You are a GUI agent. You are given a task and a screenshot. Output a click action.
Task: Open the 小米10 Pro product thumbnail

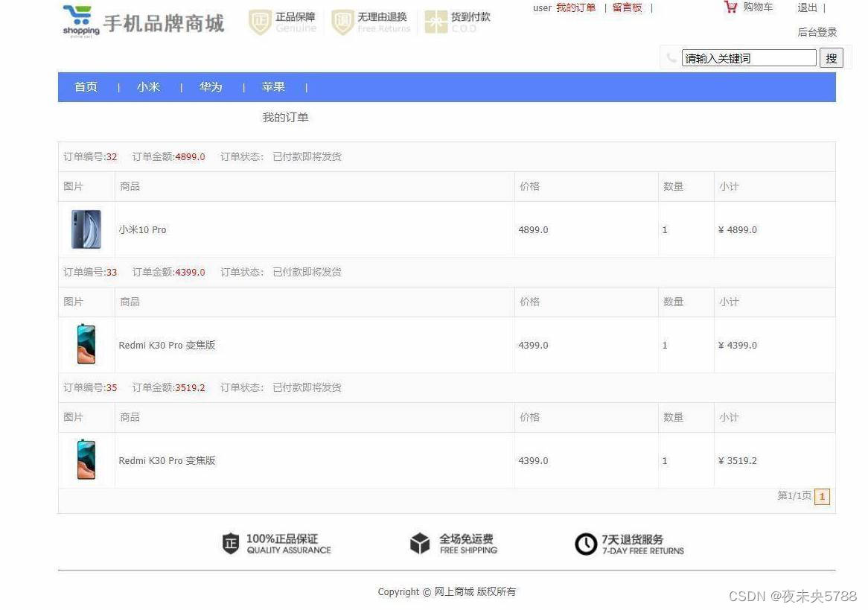pyautogui.click(x=86, y=229)
